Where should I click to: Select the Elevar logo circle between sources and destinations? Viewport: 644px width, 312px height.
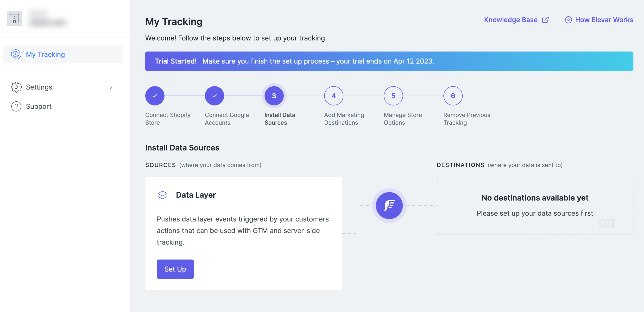[389, 205]
